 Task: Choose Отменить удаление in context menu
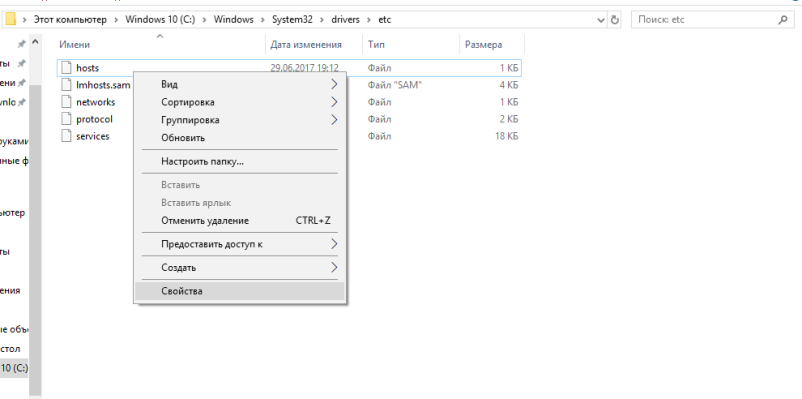pyautogui.click(x=239, y=221)
